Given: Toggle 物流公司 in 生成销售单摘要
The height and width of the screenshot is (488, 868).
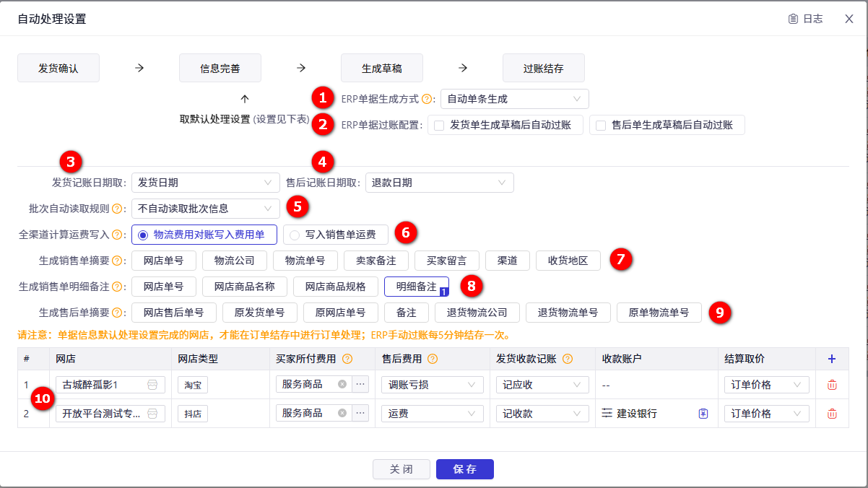Looking at the screenshot, I should pyautogui.click(x=235, y=261).
